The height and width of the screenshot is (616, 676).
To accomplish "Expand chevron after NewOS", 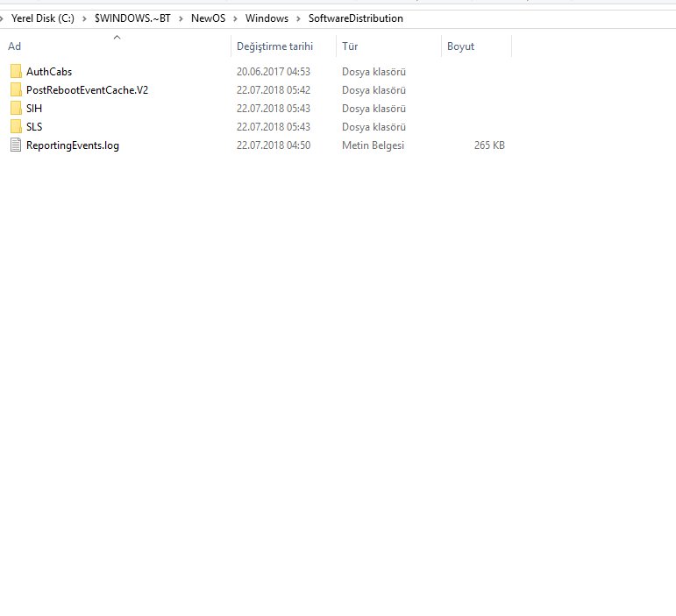I will (235, 18).
